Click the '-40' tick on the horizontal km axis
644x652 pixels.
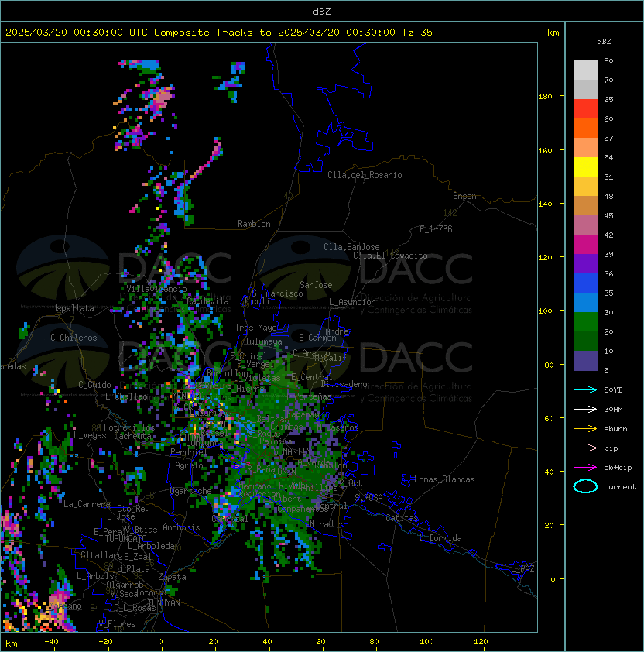point(51,642)
